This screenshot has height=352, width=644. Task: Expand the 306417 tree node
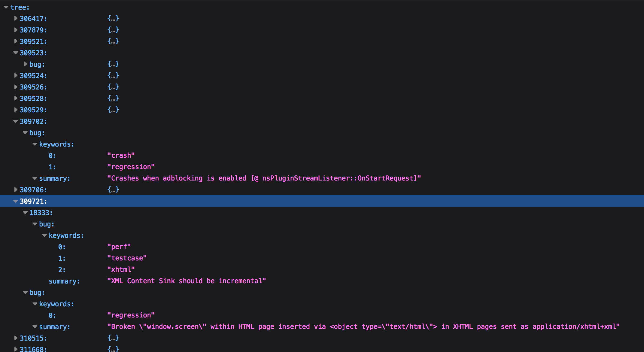[16, 18]
